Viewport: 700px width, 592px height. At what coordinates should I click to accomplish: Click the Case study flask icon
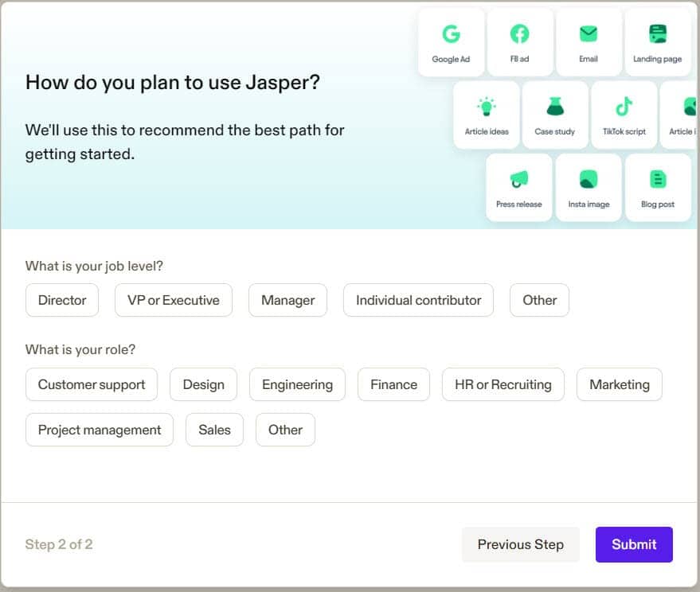555,107
